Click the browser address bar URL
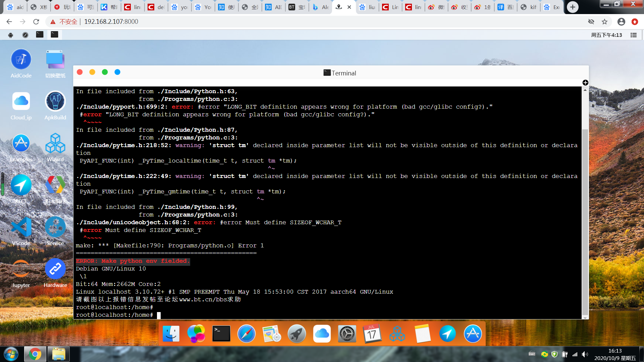 111,22
